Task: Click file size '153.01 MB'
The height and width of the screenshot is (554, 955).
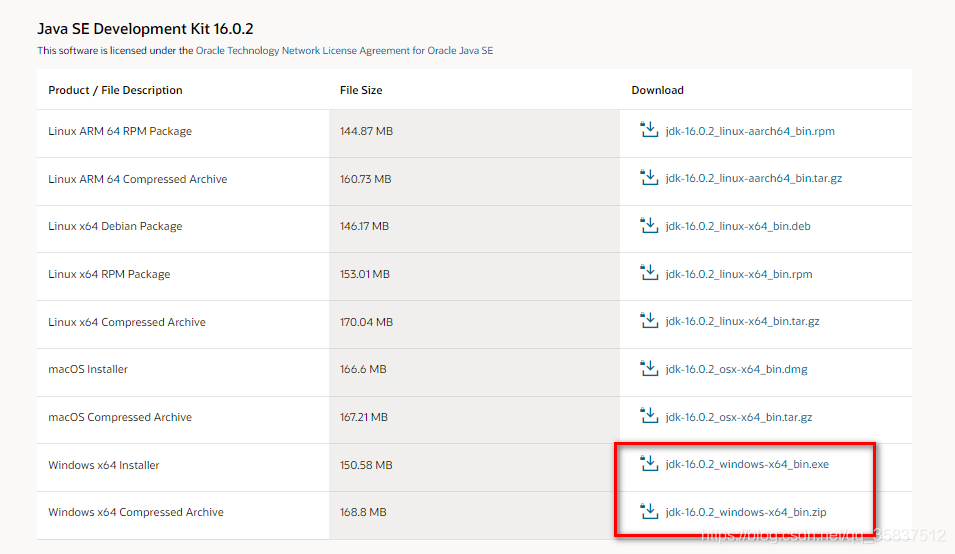Action: (x=365, y=274)
